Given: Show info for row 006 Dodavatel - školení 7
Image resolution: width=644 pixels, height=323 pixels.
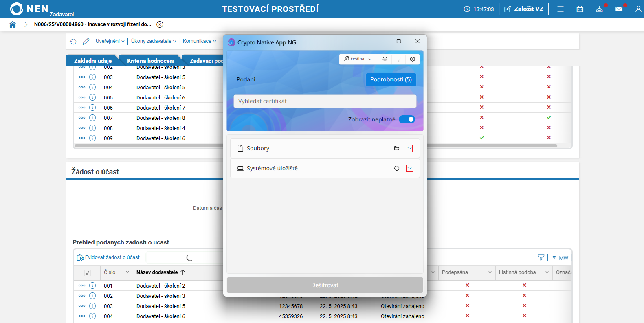Looking at the screenshot, I should 92,108.
